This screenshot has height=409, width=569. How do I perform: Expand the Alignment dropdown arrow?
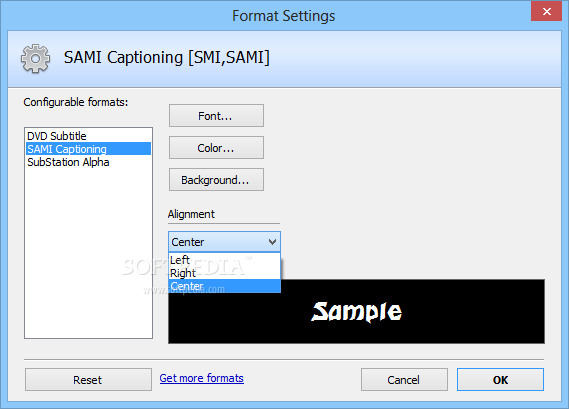272,242
